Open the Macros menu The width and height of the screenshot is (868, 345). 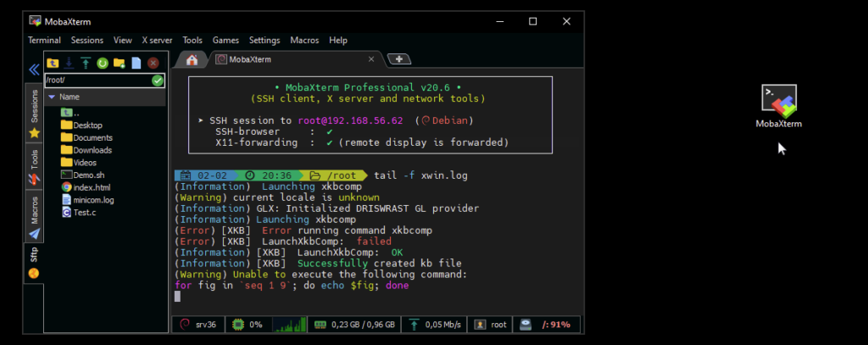(304, 41)
